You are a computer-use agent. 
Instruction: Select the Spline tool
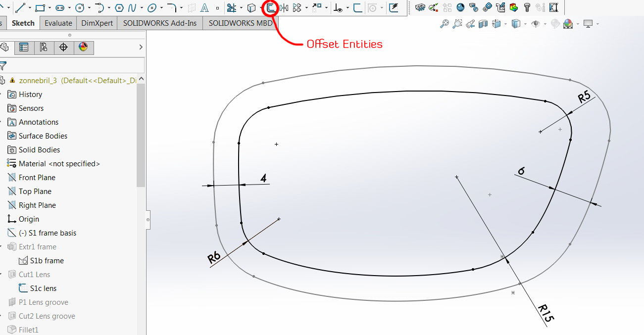tap(132, 7)
